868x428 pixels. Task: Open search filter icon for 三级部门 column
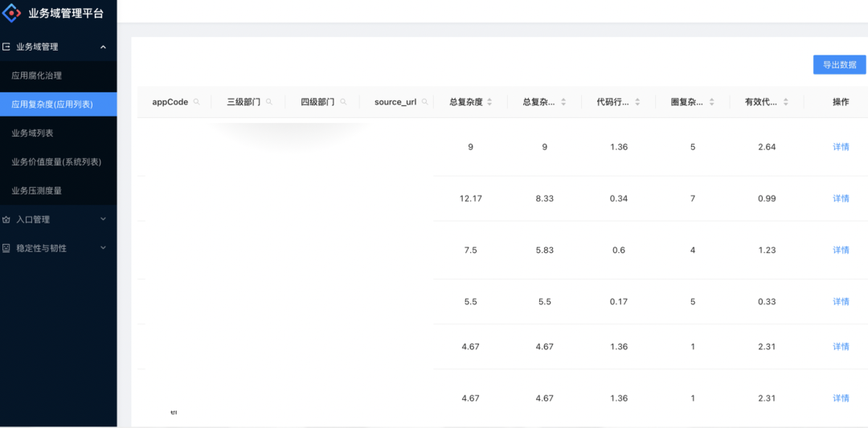coord(269,102)
